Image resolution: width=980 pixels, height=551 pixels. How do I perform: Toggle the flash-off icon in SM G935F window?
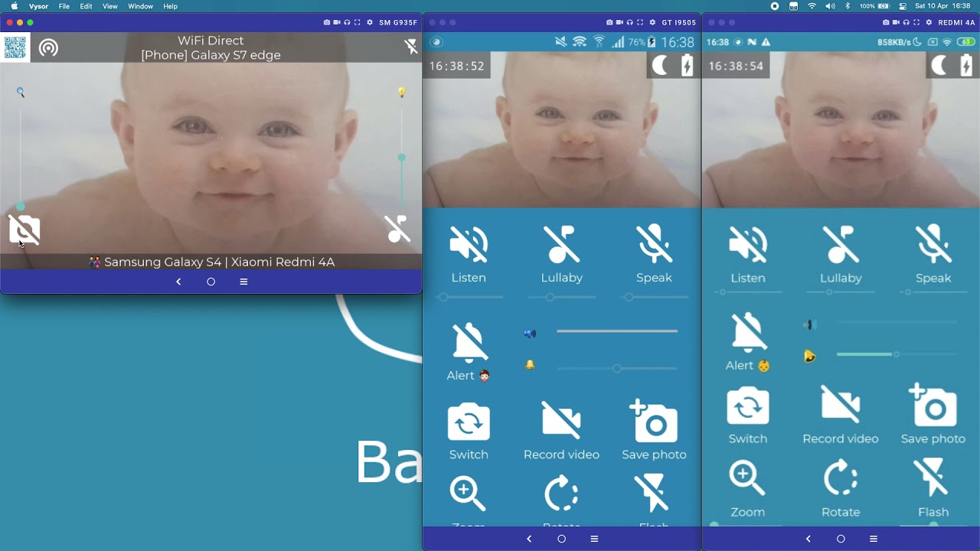(x=411, y=47)
